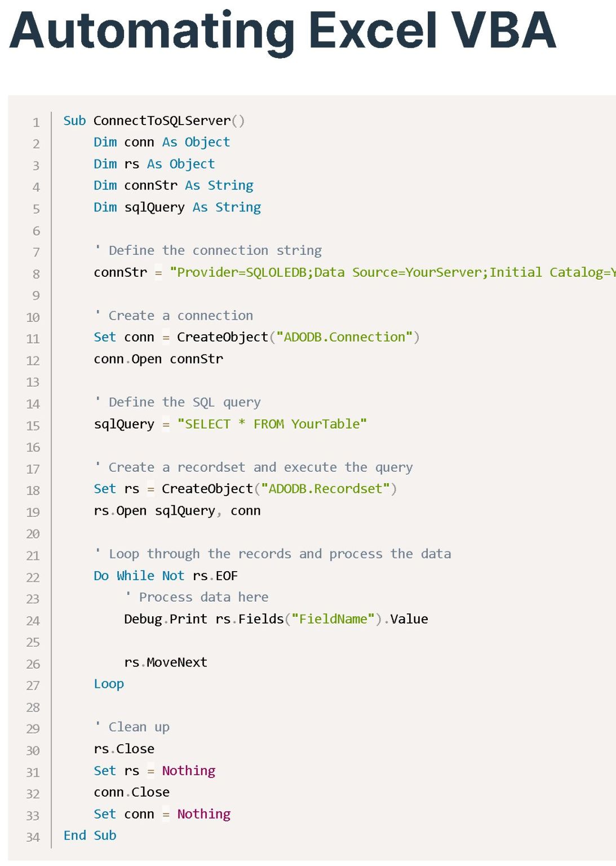This screenshot has height=866, width=616.
Task: Click the "ADODB.Recordset" string literal
Action: [x=325, y=489]
